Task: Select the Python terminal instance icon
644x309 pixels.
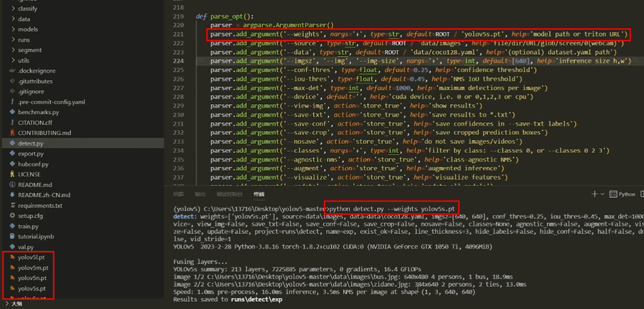Action: 612,194
